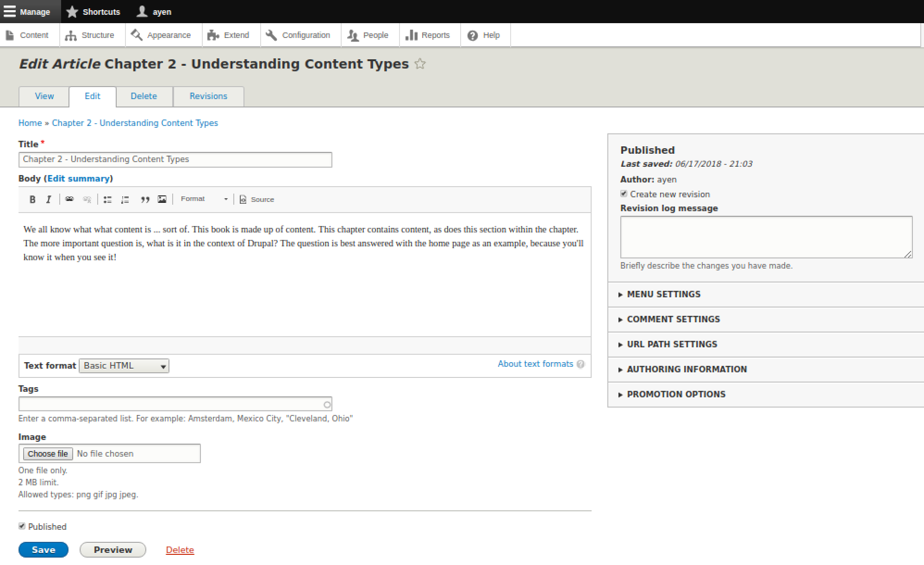Apply italic formatting in body editor

[49, 199]
